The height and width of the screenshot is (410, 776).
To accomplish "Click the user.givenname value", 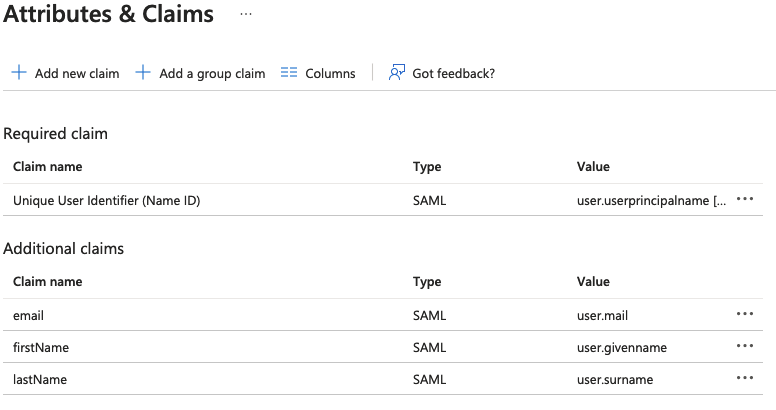I will [x=621, y=347].
